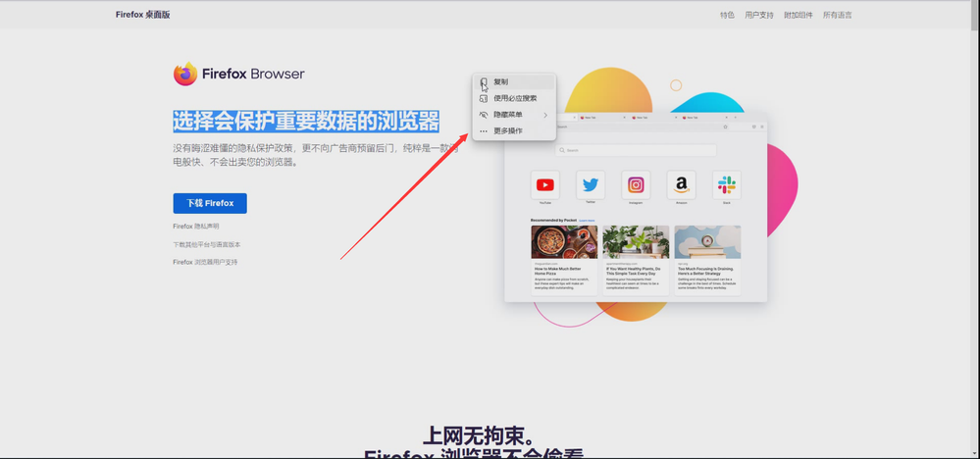
Task: Click the Twitter shortcut tile
Action: [x=591, y=184]
